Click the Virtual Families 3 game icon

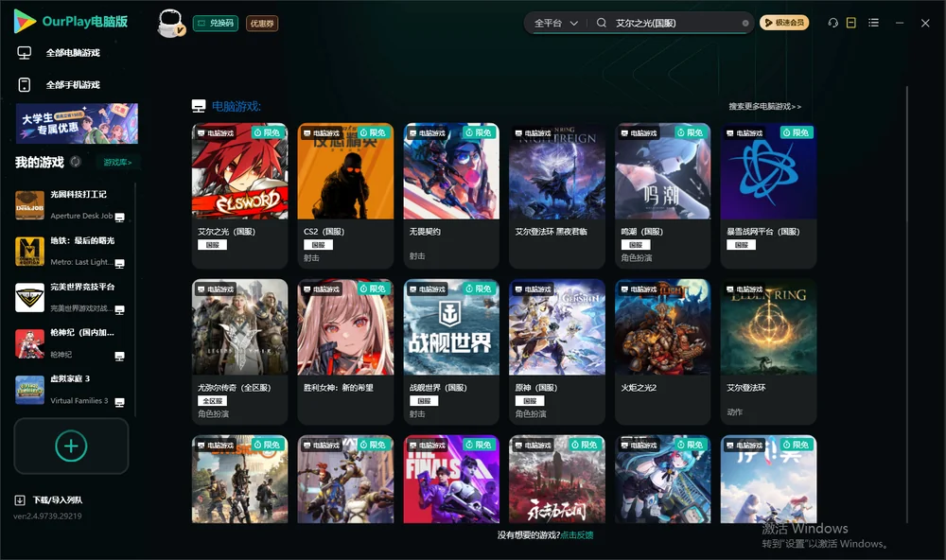coord(29,390)
